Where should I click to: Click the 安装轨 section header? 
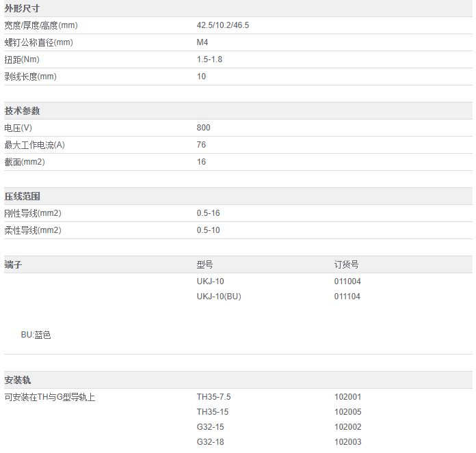click(x=18, y=380)
